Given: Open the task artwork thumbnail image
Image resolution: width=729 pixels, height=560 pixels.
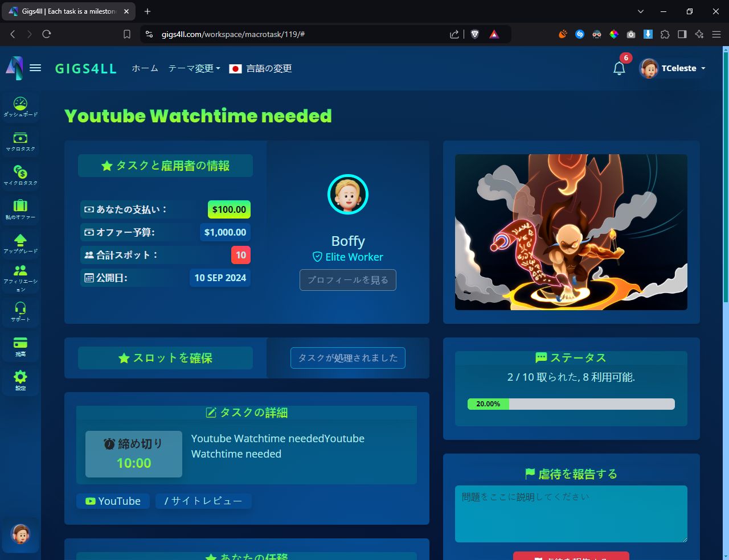Looking at the screenshot, I should pyautogui.click(x=571, y=232).
